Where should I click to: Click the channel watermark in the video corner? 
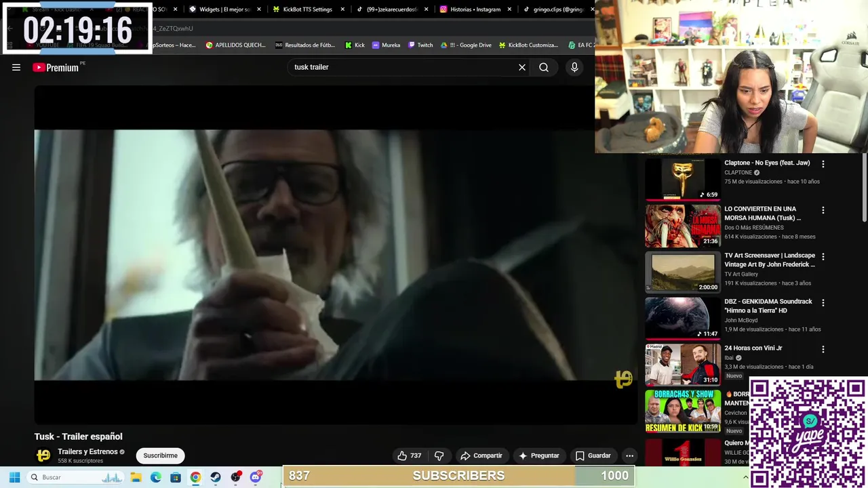[x=623, y=379]
